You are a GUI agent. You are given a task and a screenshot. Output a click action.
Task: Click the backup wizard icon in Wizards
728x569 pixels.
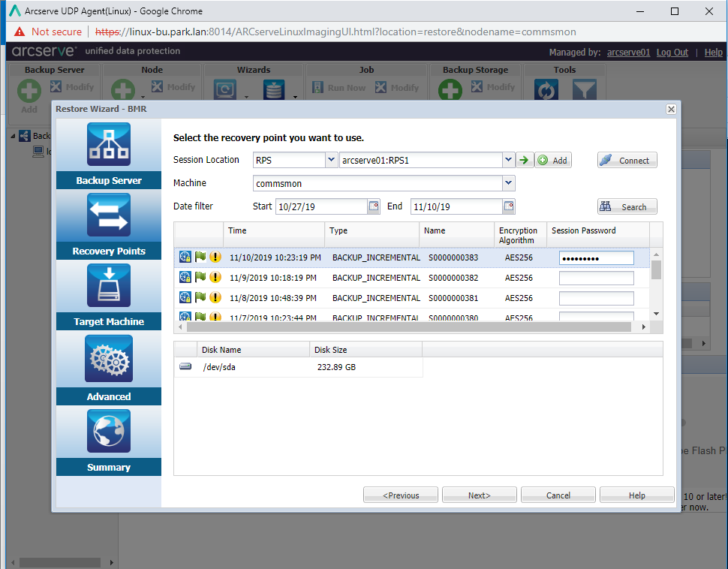click(225, 89)
